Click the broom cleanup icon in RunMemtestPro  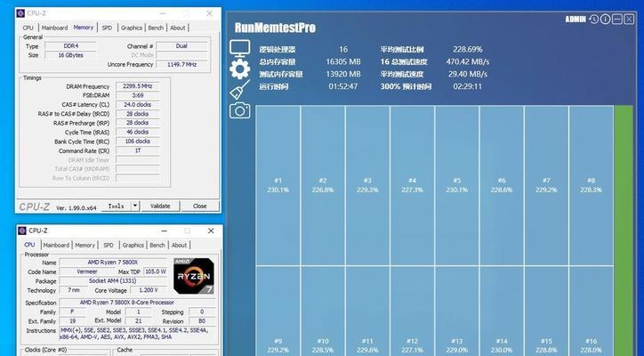pyautogui.click(x=240, y=90)
